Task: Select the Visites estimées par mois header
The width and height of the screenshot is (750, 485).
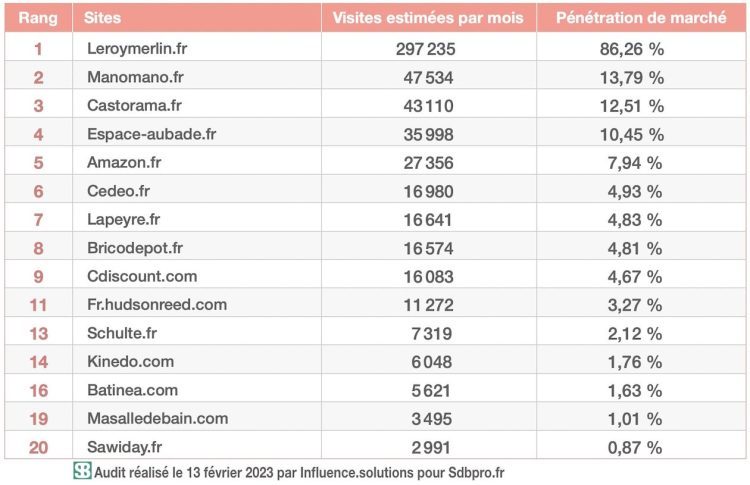Action: click(x=429, y=18)
